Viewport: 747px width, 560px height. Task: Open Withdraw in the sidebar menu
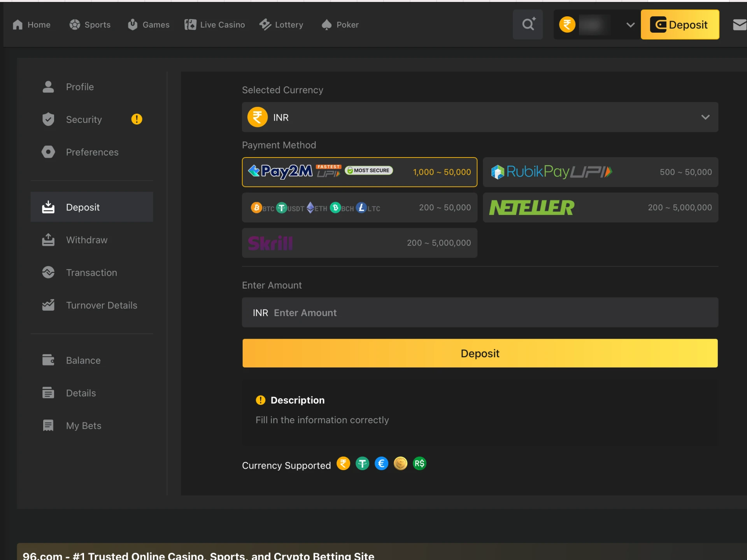[x=86, y=240]
